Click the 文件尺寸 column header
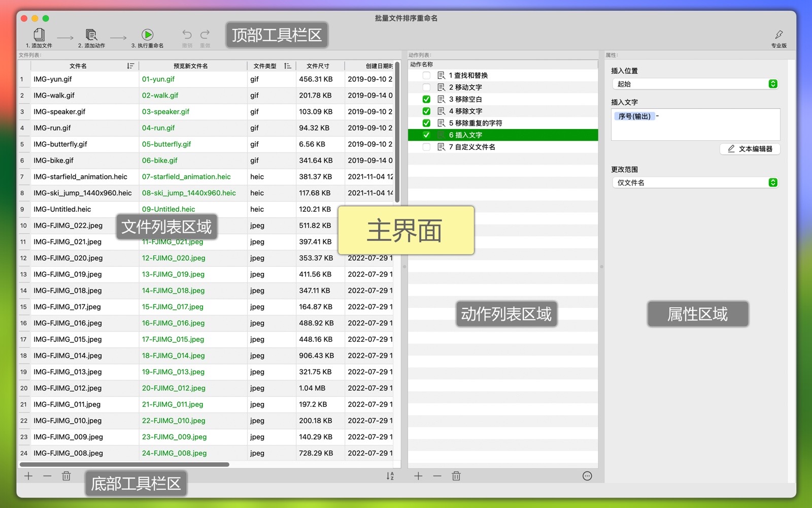The height and width of the screenshot is (508, 812). [318, 66]
